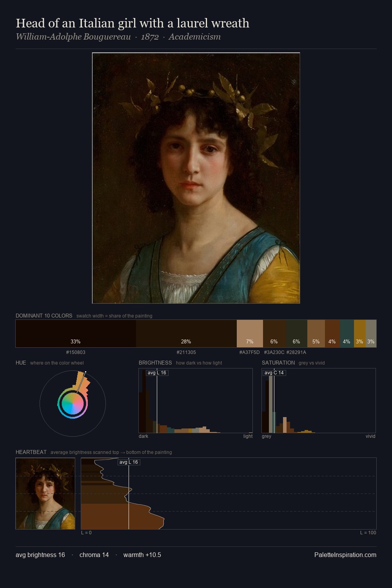The width and height of the screenshot is (392, 588).
Task: Select the 28% dark brown swatch #211305
Action: [186, 334]
